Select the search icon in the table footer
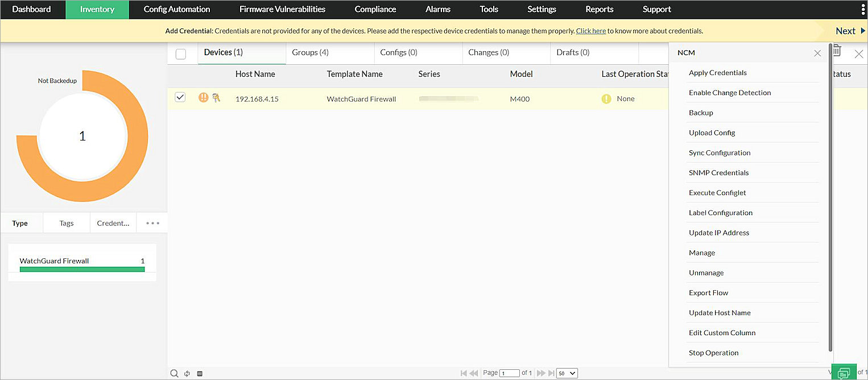Screen dimensions: 868x380 [x=175, y=373]
